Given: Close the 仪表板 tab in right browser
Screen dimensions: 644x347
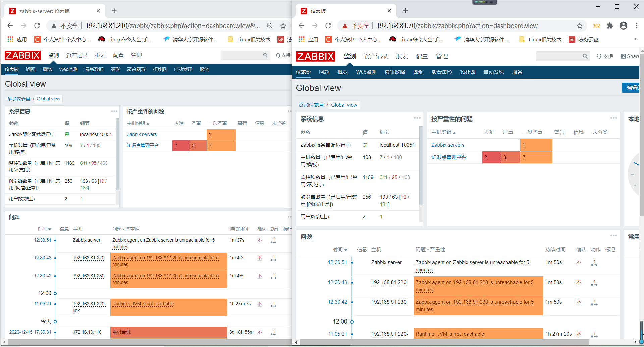Looking at the screenshot, I should tap(389, 11).
